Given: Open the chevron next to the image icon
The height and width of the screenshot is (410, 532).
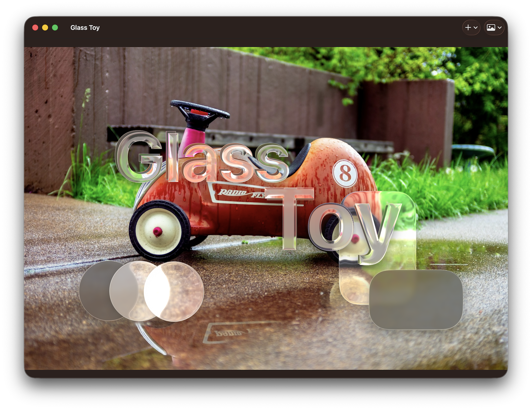Looking at the screenshot, I should coord(499,28).
